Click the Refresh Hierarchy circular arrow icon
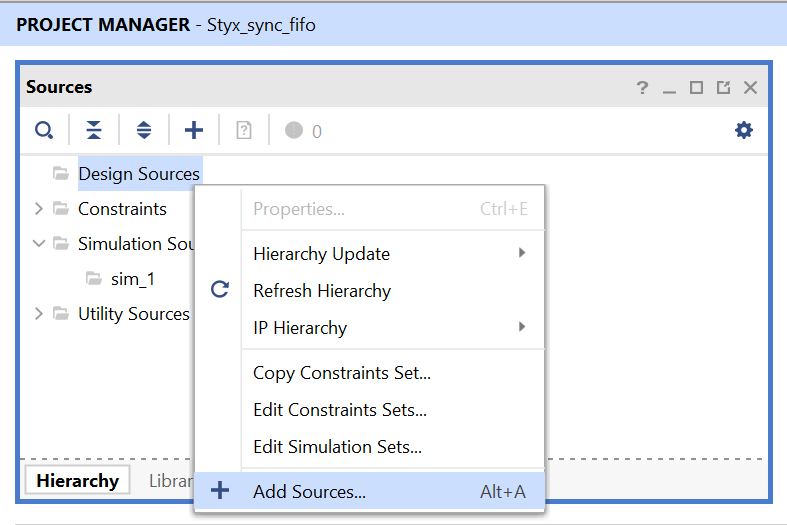Screen dimensions: 787x525 [220, 291]
